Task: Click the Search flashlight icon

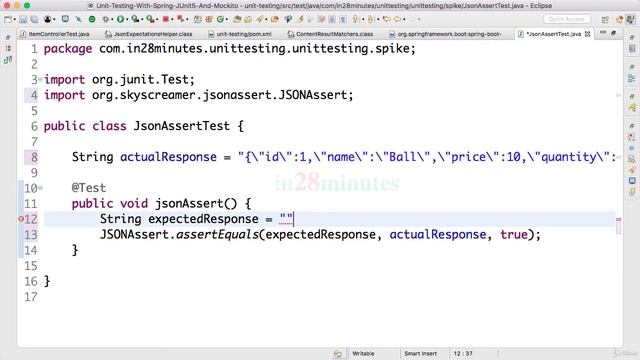Action: tap(260, 19)
